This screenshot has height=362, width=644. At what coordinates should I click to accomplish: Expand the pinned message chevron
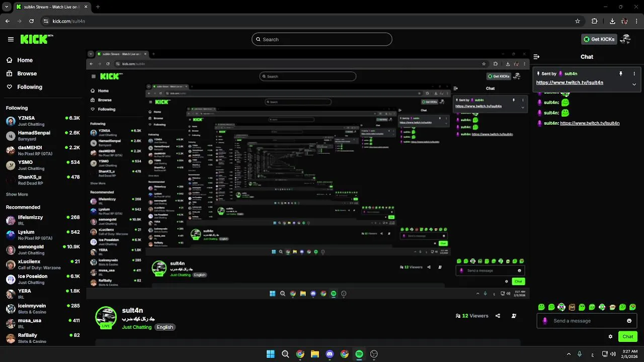634,84
